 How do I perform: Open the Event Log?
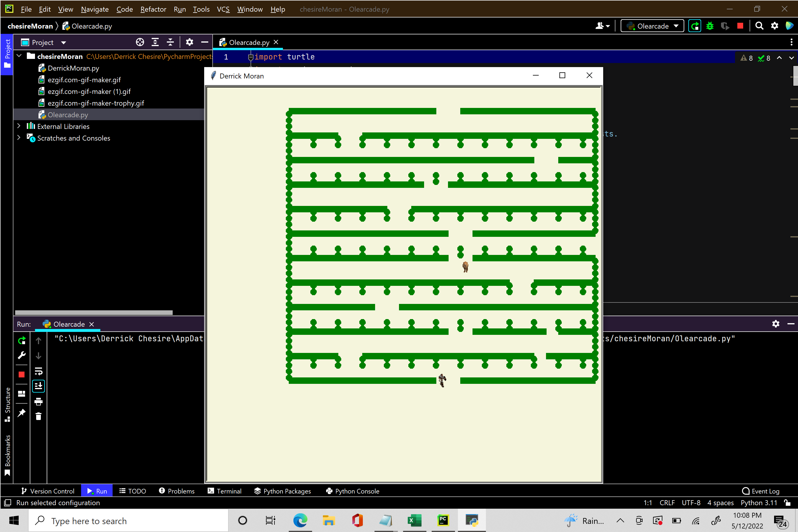(761, 491)
